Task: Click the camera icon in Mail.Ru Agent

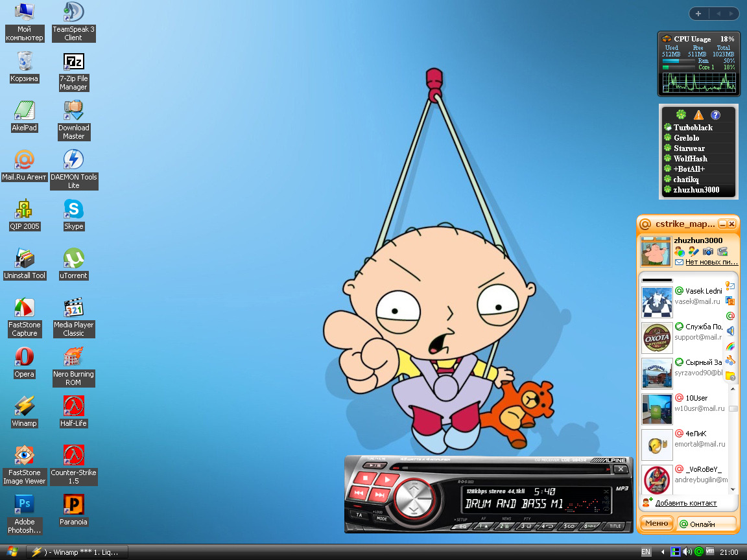Action: click(708, 251)
